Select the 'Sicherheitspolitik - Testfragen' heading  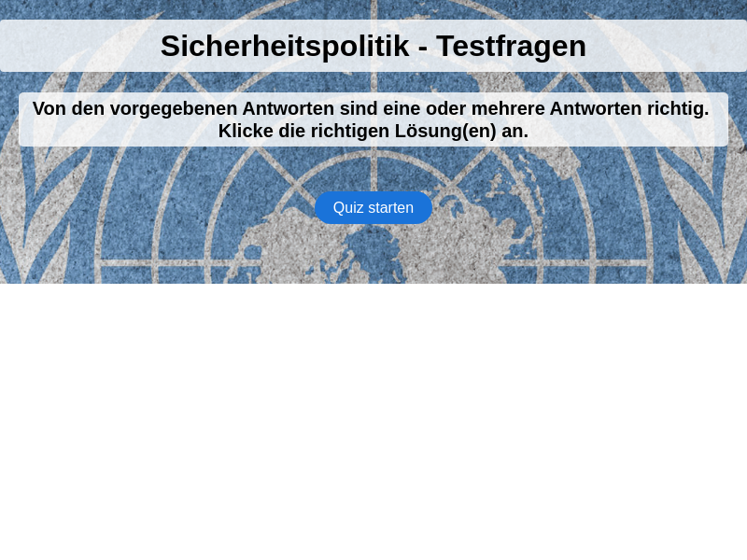[373, 46]
